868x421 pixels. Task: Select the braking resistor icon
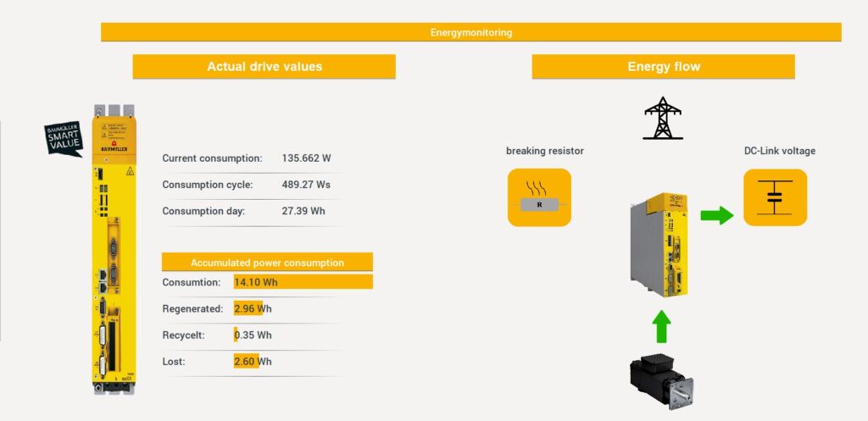click(x=539, y=197)
